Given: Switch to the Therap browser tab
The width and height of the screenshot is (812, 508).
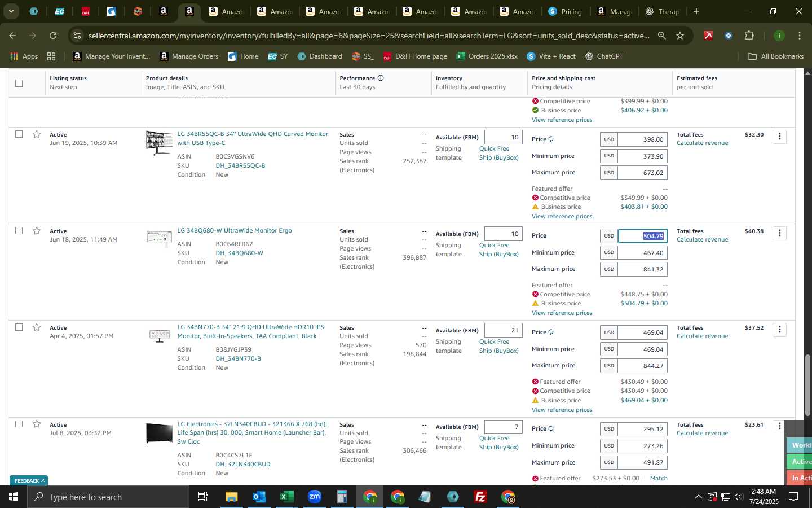Looking at the screenshot, I should (x=663, y=11).
